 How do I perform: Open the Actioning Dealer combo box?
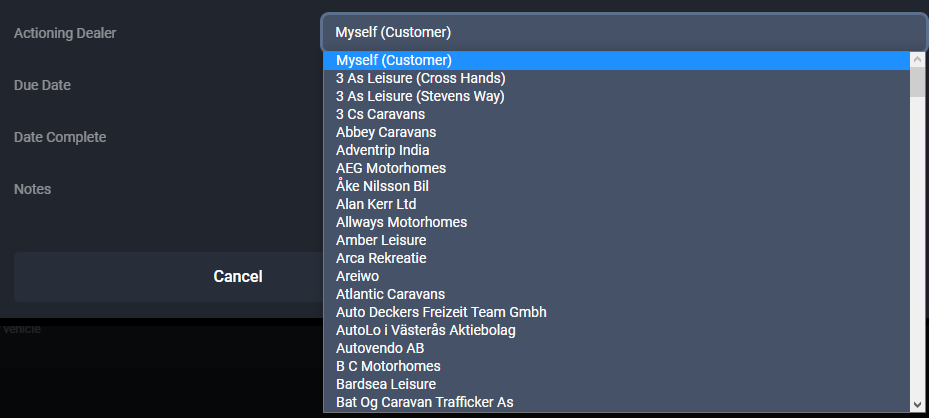625,32
